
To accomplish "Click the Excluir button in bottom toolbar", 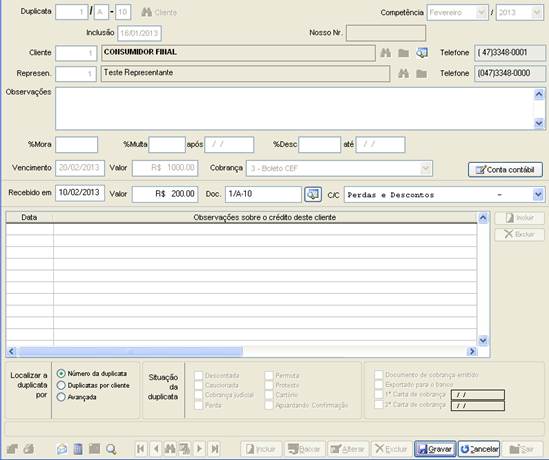I will 391,449.
